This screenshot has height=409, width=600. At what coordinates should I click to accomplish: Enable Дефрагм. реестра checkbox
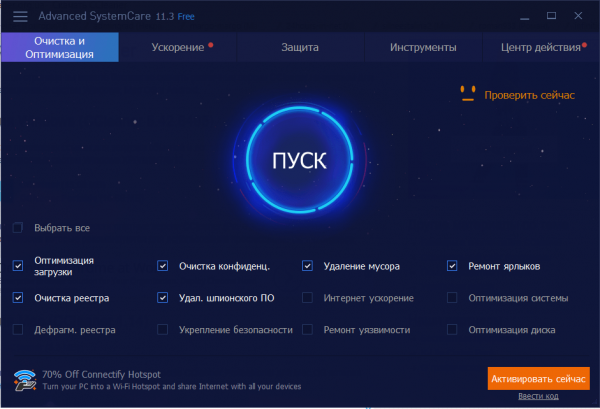(18, 329)
